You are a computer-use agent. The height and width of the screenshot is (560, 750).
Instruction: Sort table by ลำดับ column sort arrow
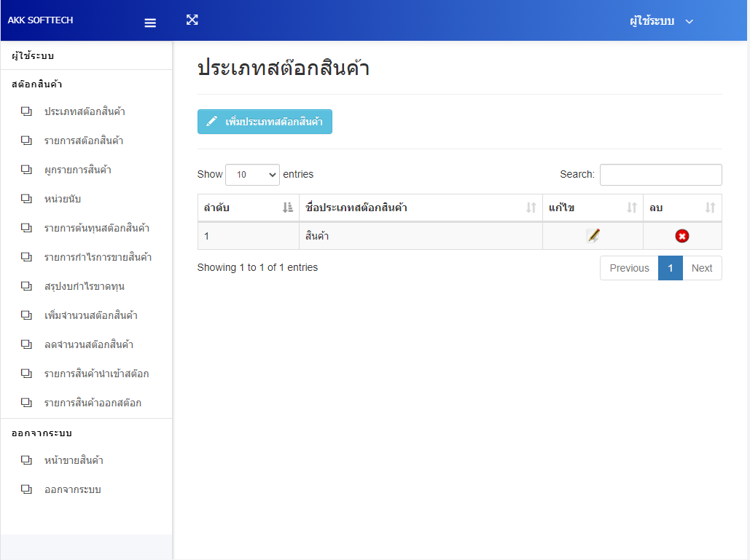coord(287,208)
